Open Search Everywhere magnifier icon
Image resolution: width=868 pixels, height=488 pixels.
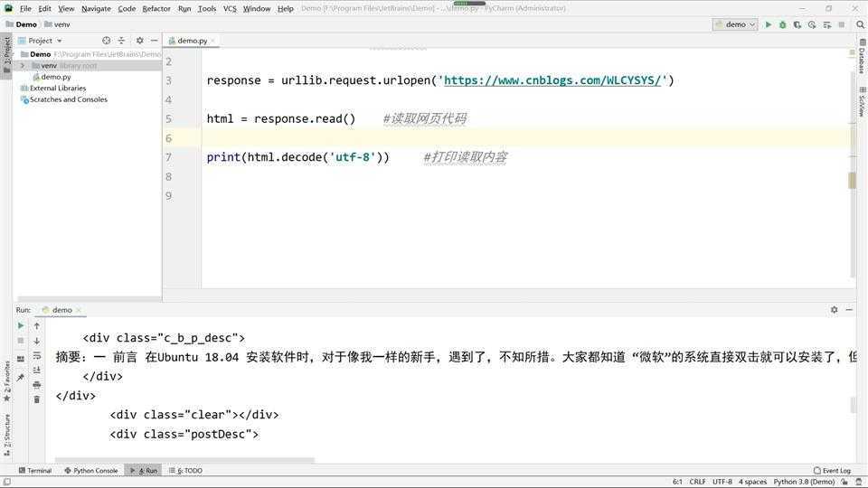[x=860, y=24]
